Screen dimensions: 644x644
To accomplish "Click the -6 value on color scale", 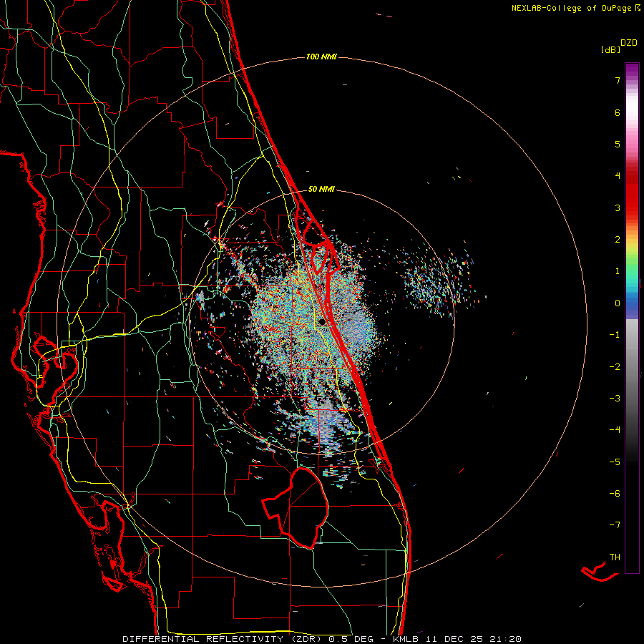I will coord(615,494).
